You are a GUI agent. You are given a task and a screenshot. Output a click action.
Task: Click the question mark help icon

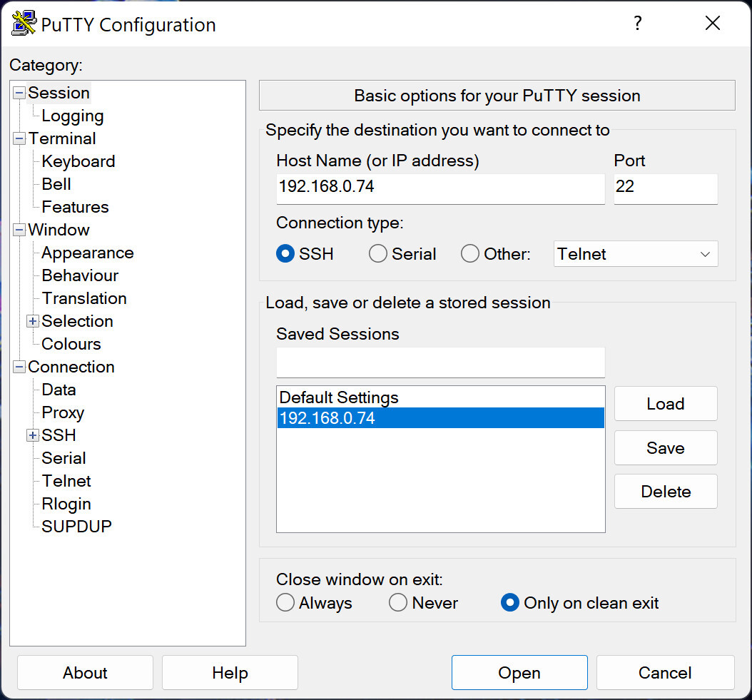pyautogui.click(x=638, y=24)
